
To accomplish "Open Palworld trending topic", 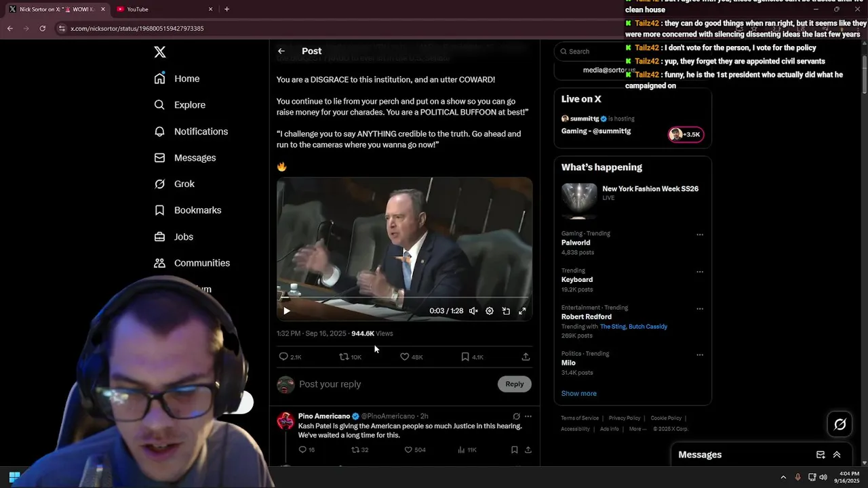I will (576, 243).
